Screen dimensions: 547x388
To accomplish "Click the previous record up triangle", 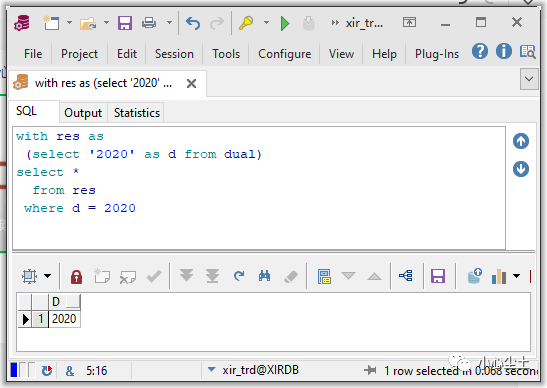I will coord(374,276).
